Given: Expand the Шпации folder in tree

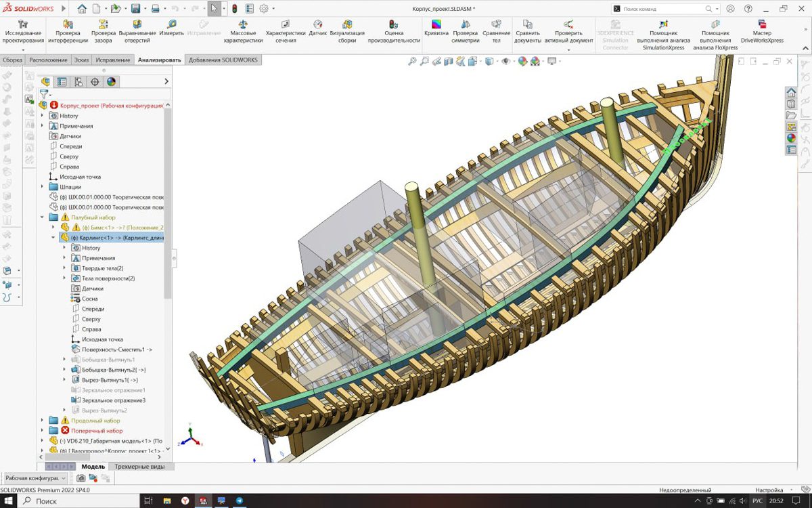Looking at the screenshot, I should tap(42, 187).
